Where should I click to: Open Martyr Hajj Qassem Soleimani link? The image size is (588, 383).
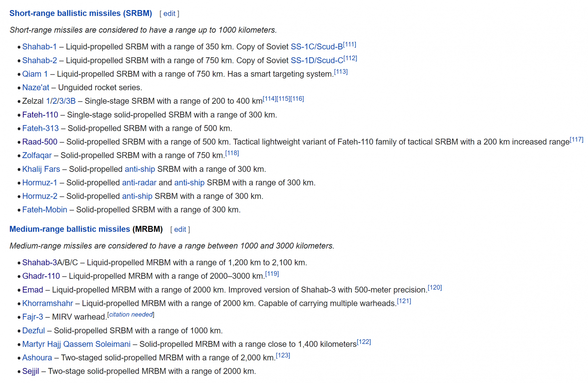[76, 344]
